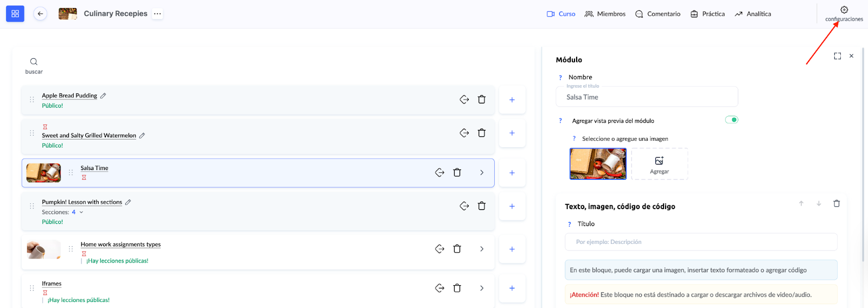Expand the module panel to fullscreen
The width and height of the screenshot is (868, 308).
[837, 56]
